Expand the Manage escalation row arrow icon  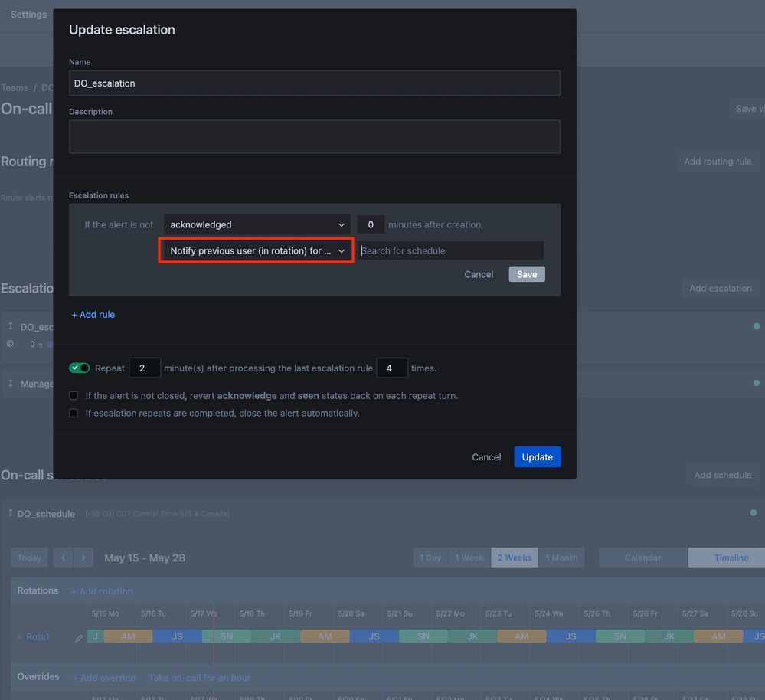pos(10,384)
